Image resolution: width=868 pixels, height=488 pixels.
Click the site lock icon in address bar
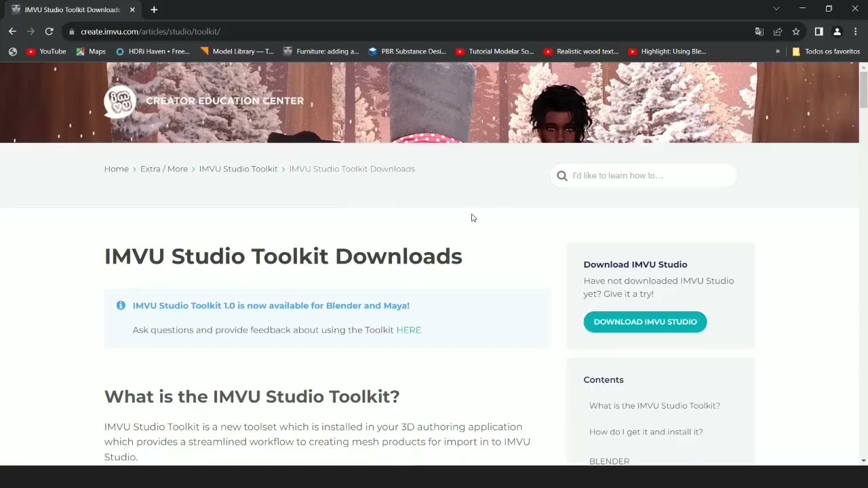(x=71, y=31)
